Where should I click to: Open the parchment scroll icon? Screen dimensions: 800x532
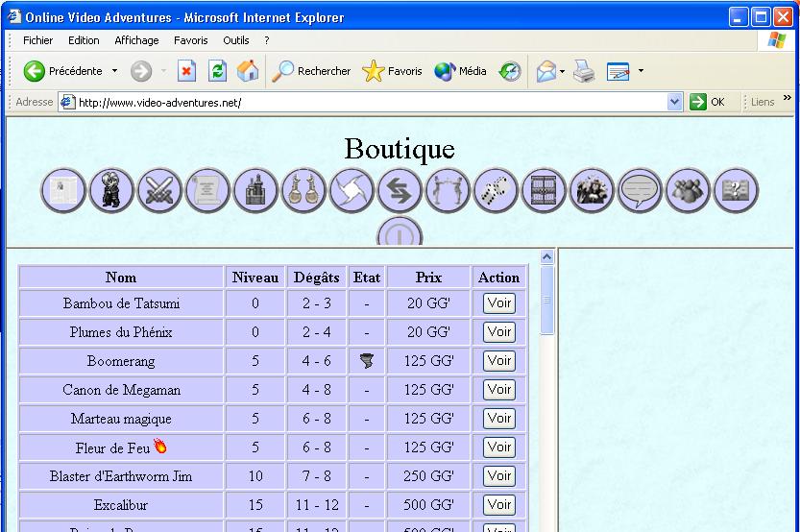click(x=207, y=191)
